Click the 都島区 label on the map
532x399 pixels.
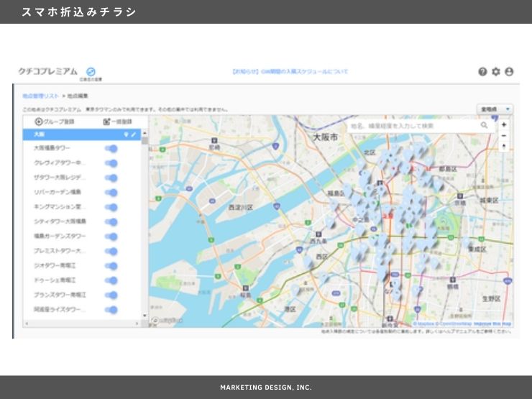tap(448, 169)
